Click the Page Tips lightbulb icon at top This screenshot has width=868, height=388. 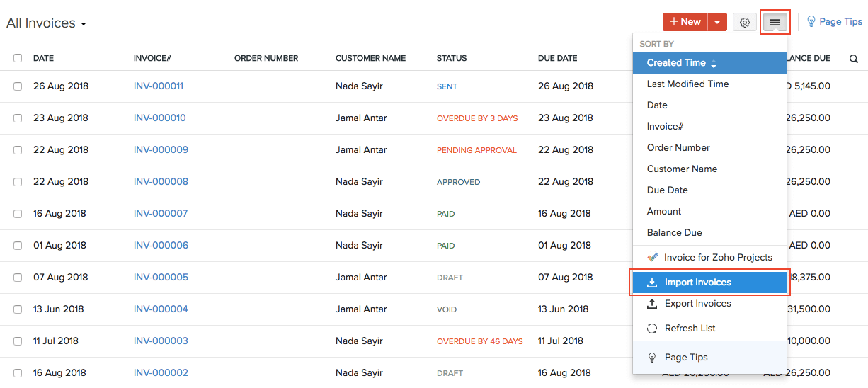tap(811, 22)
